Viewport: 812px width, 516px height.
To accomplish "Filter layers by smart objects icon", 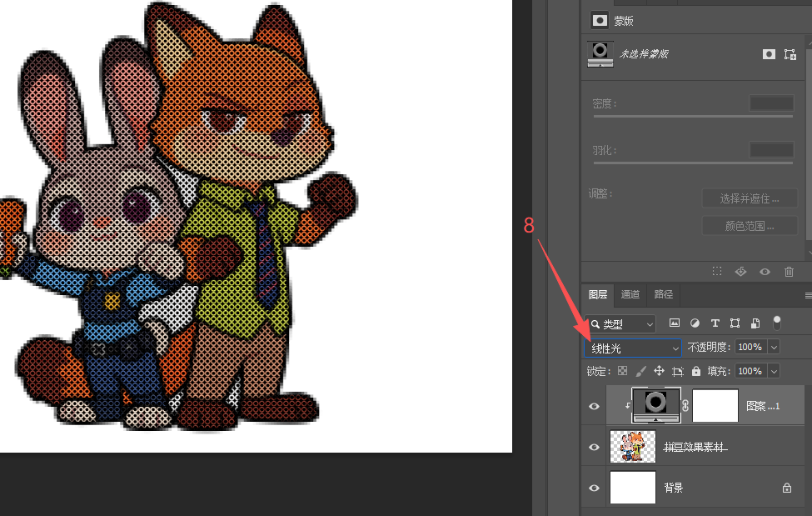I will (755, 323).
